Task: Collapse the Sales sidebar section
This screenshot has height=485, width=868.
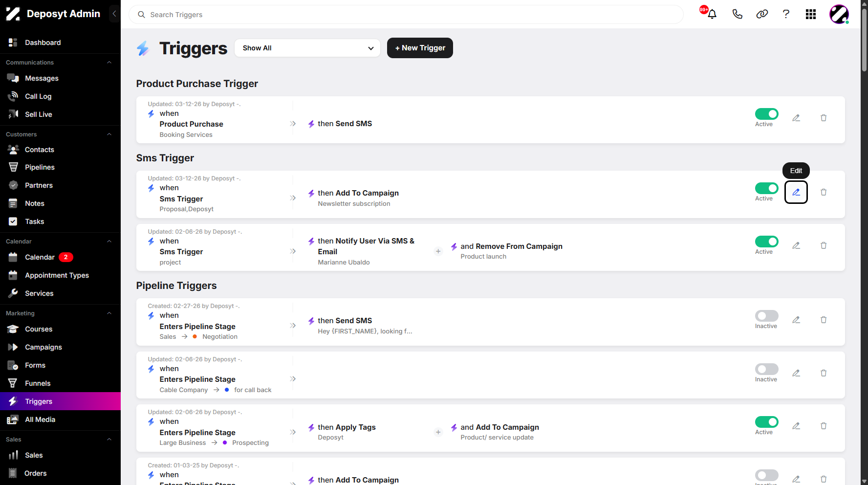Action: click(x=109, y=440)
